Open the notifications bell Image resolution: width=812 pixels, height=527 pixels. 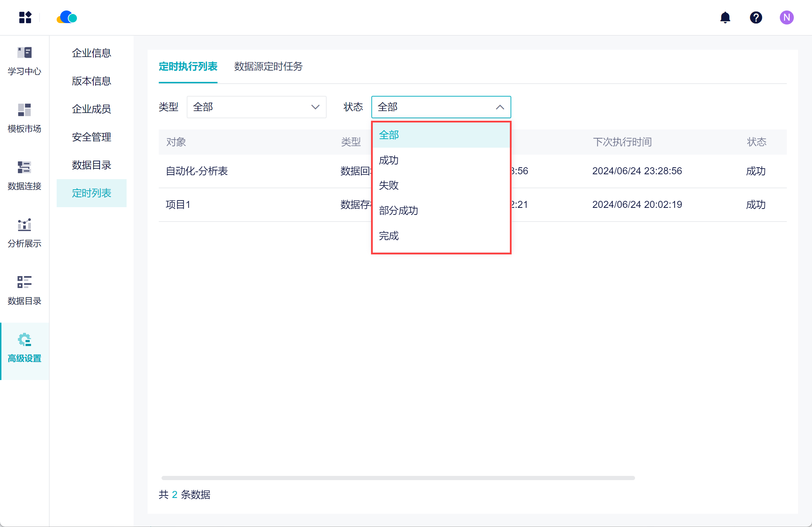click(725, 17)
